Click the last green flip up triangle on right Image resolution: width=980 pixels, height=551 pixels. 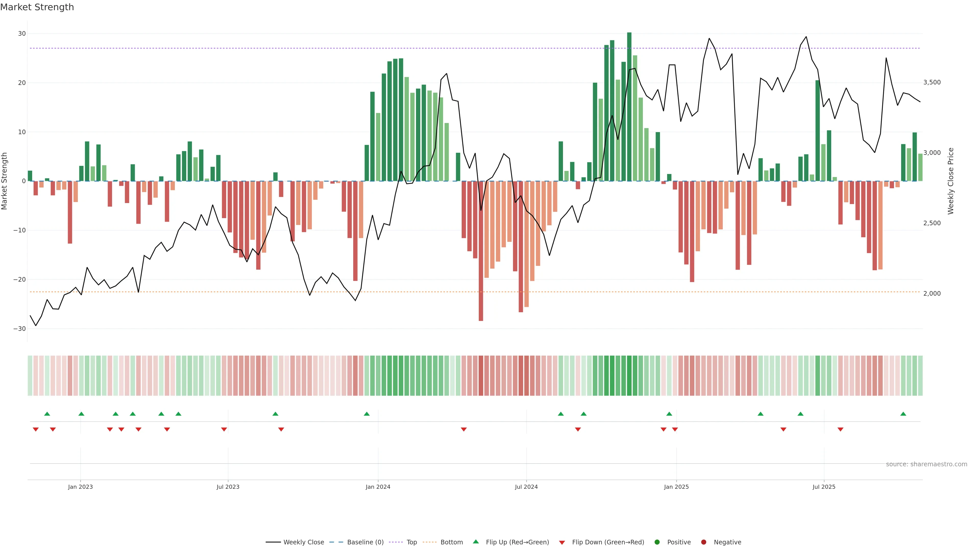pyautogui.click(x=903, y=414)
